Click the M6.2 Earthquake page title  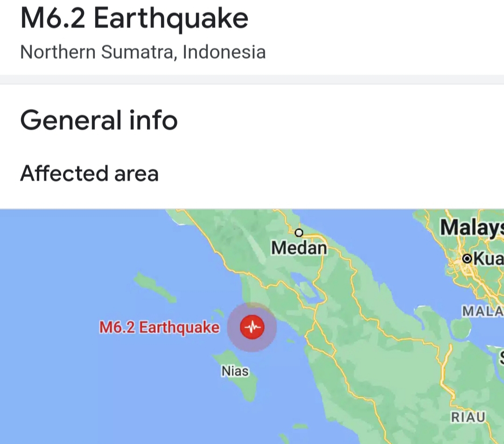click(134, 18)
